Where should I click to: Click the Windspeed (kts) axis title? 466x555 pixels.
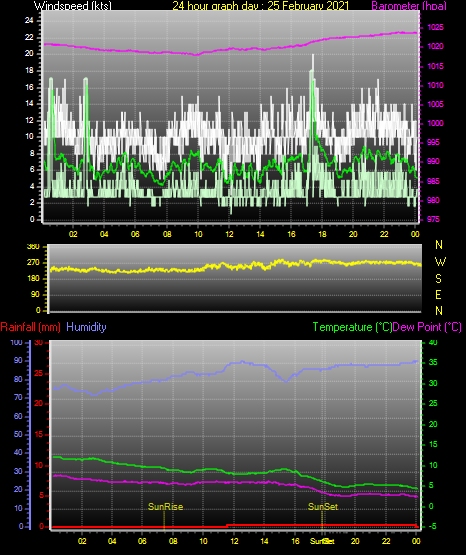pyautogui.click(x=73, y=5)
